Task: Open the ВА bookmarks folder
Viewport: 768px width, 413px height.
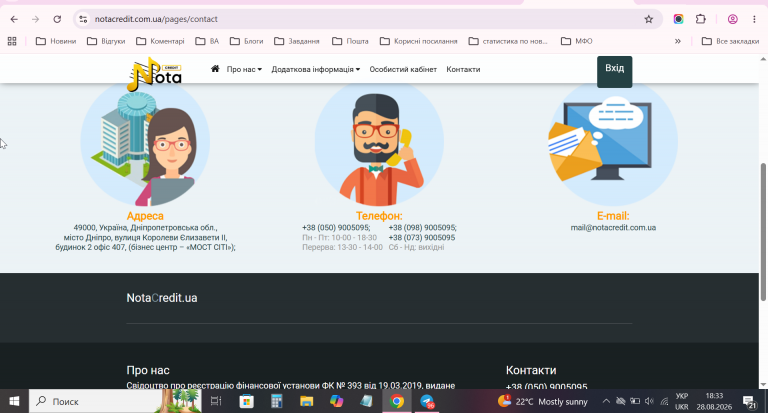Action: tap(207, 41)
